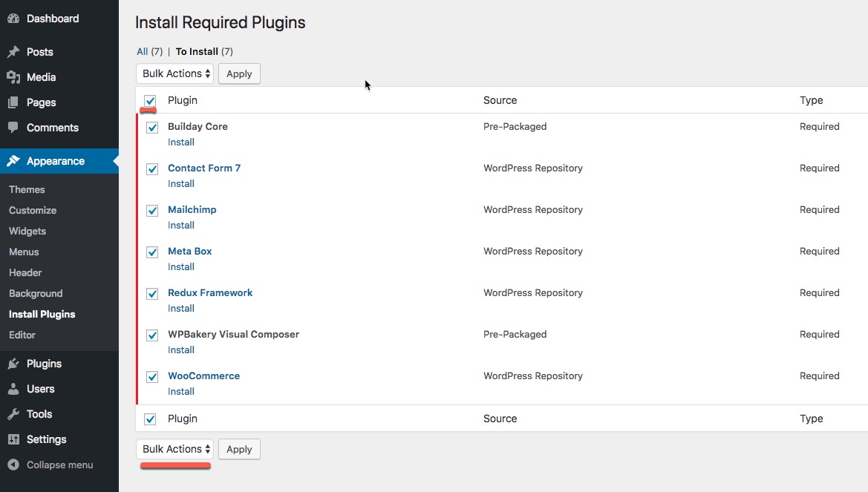Open the Posts menu
Image resolution: width=868 pixels, height=492 pixels.
pyautogui.click(x=40, y=52)
